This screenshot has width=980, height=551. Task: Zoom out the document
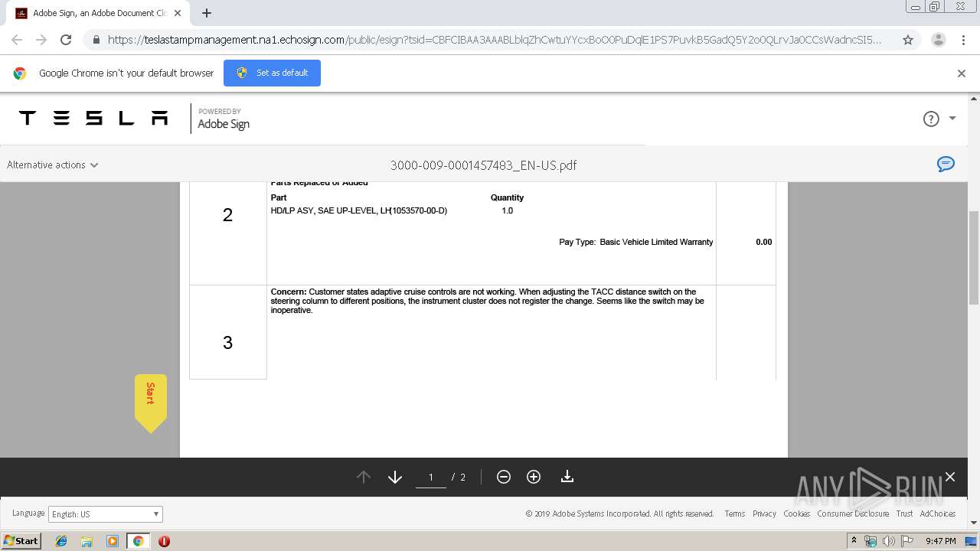click(504, 477)
